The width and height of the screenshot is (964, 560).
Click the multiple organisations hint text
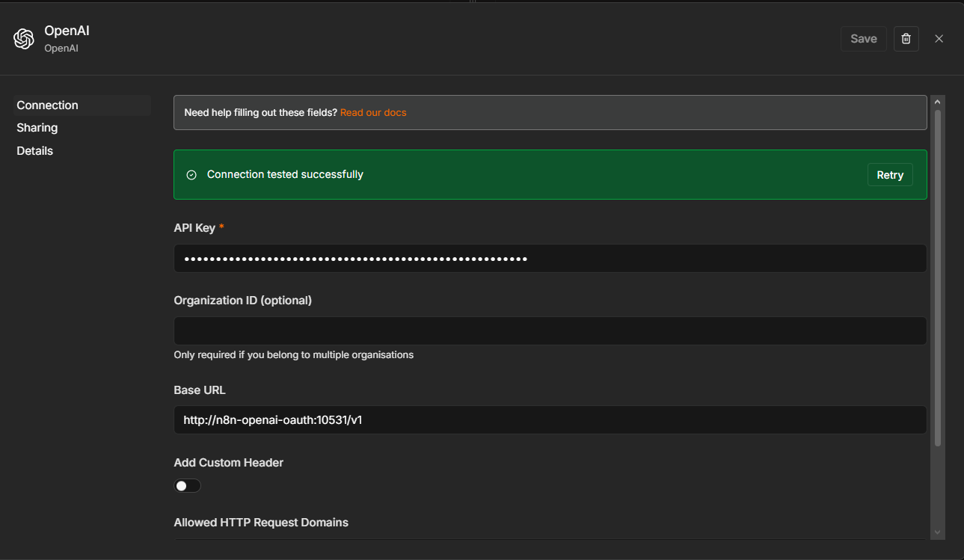point(294,355)
